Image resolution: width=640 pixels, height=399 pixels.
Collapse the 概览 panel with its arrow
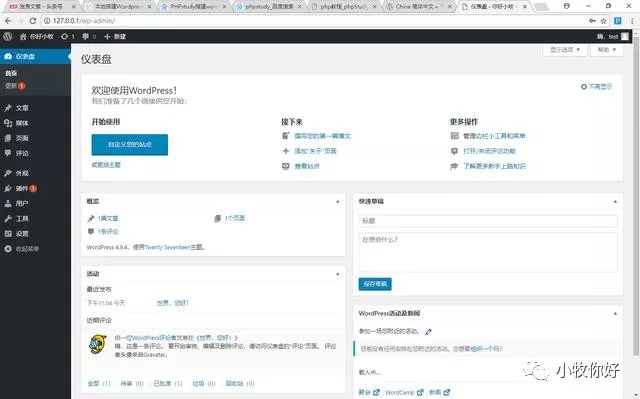tap(338, 202)
